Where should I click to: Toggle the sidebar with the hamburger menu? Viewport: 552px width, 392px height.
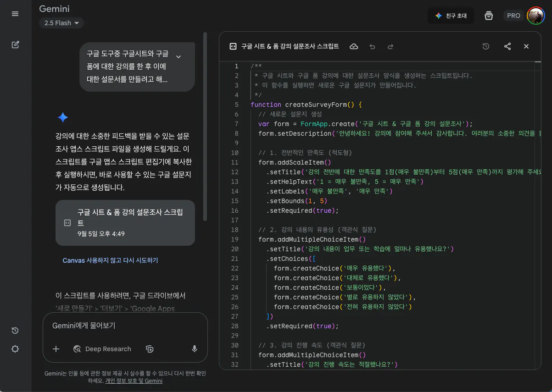click(x=15, y=14)
